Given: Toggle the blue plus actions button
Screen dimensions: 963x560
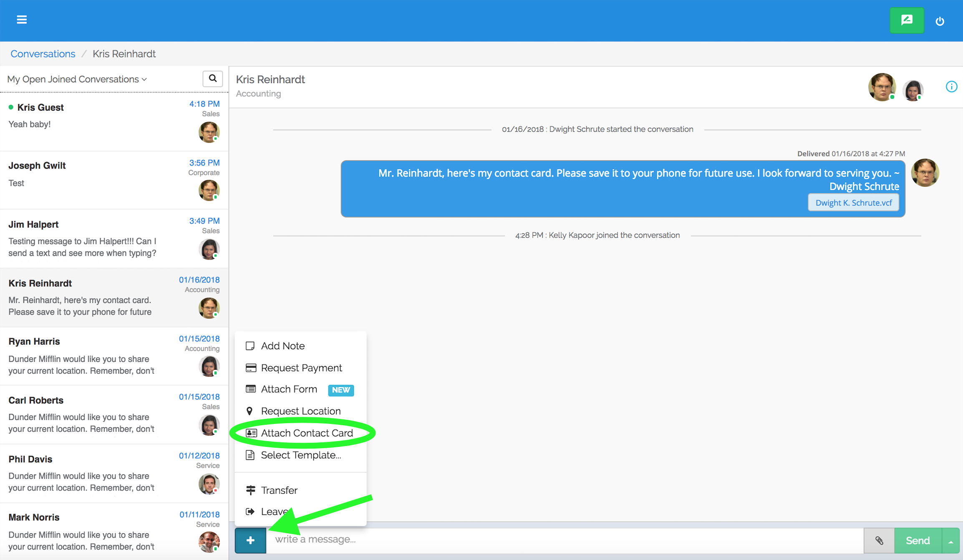Looking at the screenshot, I should pos(250,540).
